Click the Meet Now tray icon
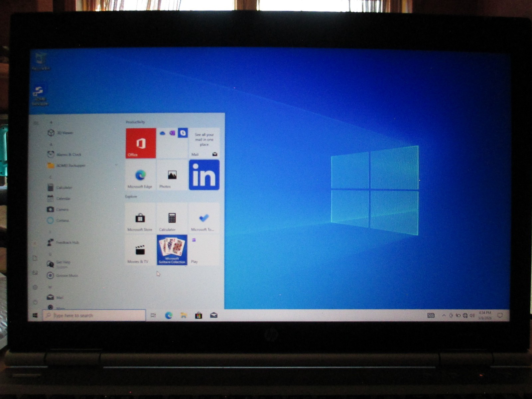Screen dimensions: 532x399 tap(451, 315)
